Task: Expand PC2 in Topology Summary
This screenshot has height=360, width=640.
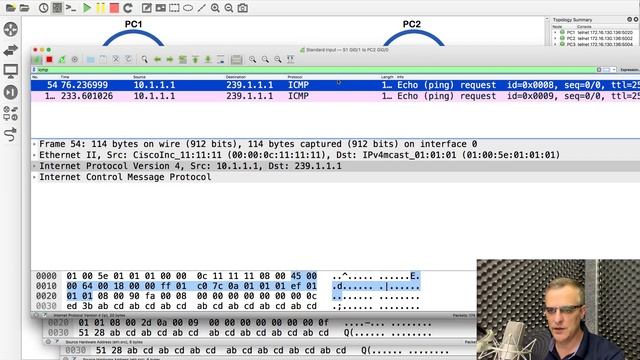Action: coord(555,38)
